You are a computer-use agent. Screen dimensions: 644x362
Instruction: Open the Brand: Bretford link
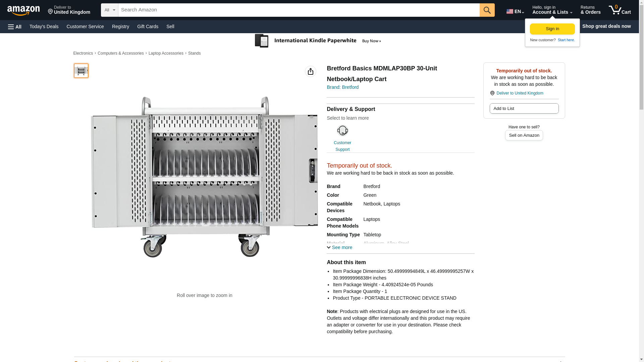click(x=342, y=87)
